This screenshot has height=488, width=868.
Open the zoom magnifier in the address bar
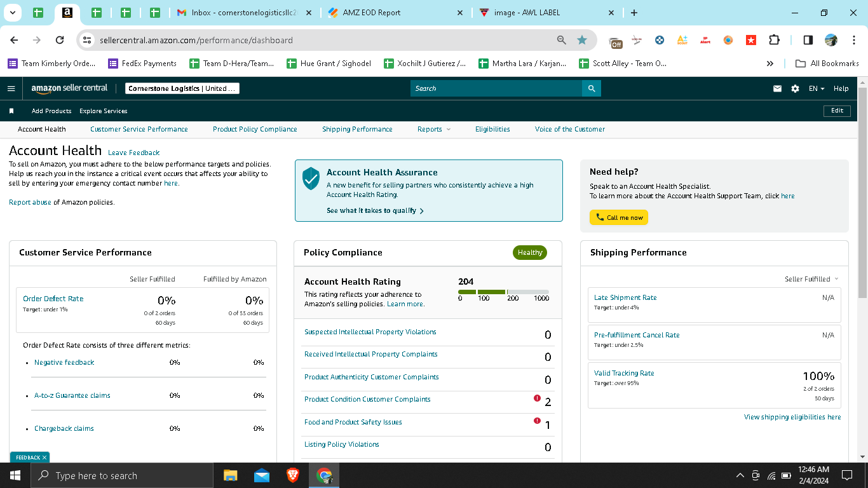(561, 40)
